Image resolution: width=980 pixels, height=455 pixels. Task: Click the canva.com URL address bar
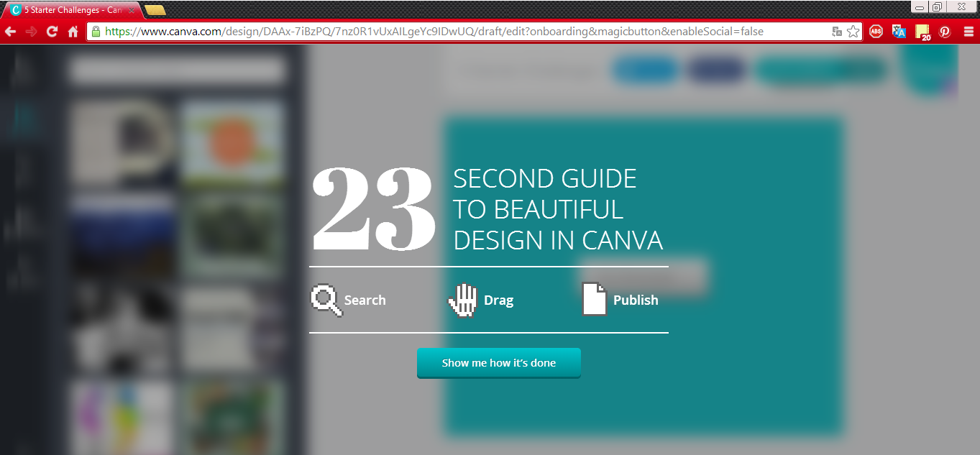coord(431,32)
